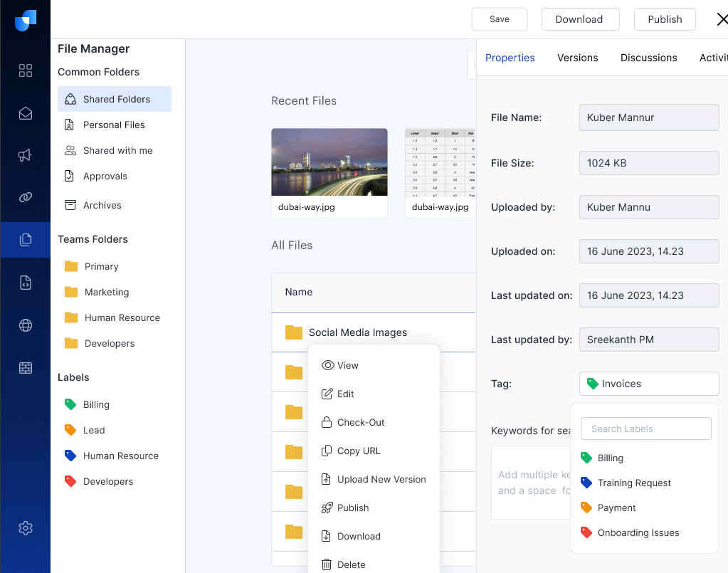Click the Archives box icon
Image resolution: width=728 pixels, height=573 pixels.
(x=70, y=205)
